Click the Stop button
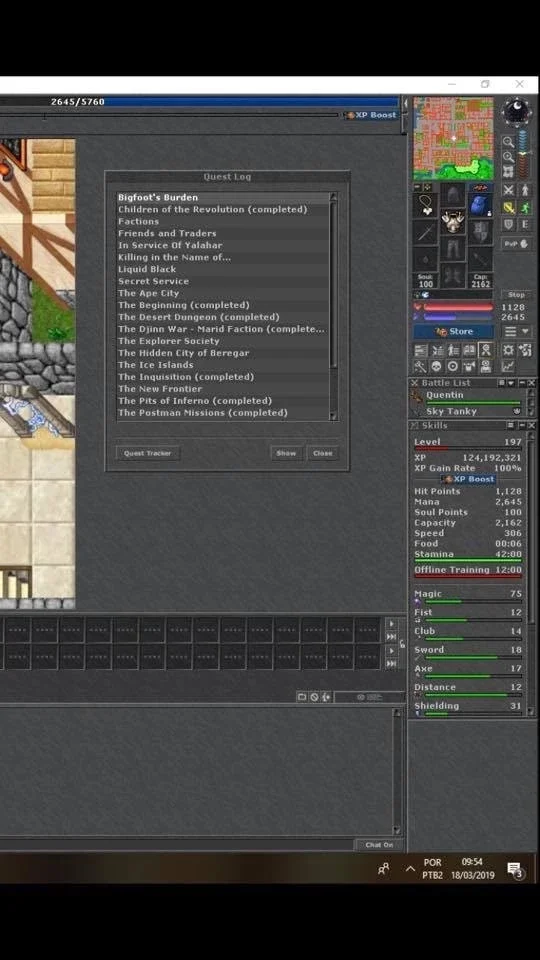The width and height of the screenshot is (540, 960). 516,294
